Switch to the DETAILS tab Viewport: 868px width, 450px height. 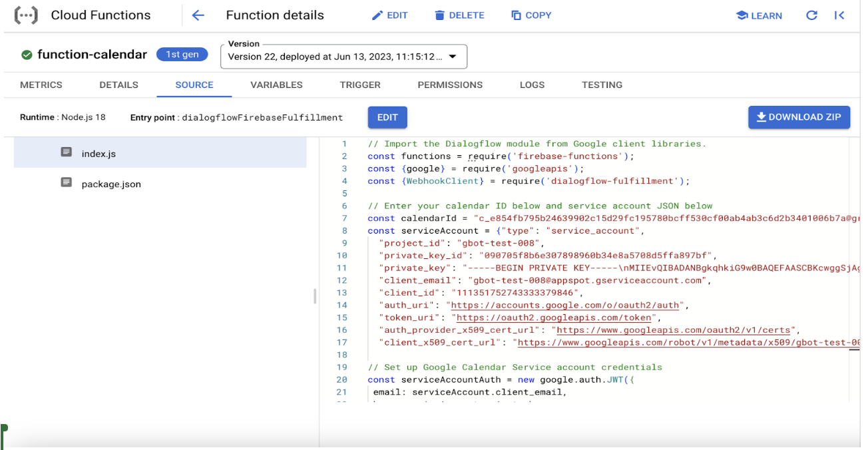click(119, 85)
